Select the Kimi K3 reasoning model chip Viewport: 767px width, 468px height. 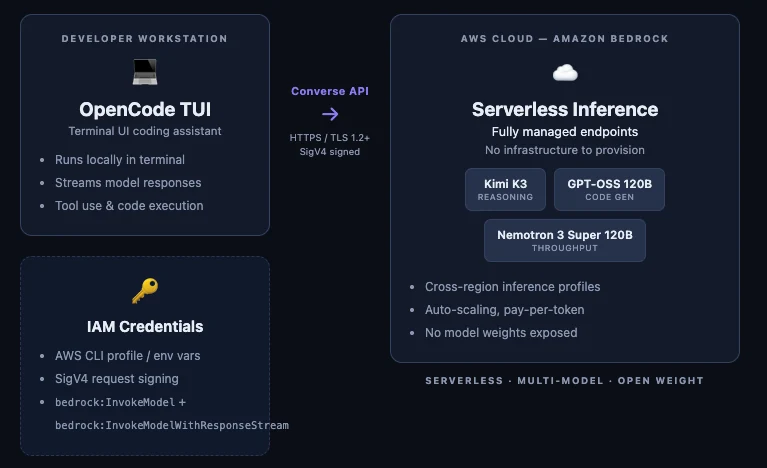tap(505, 189)
